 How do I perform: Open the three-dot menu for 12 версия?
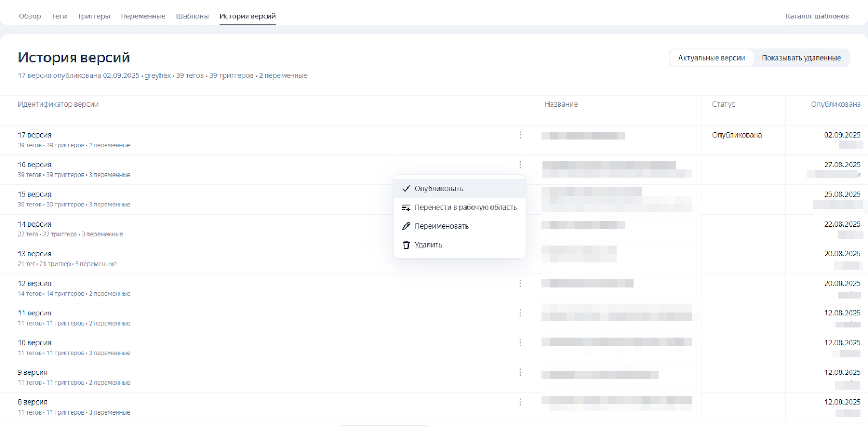(x=520, y=283)
